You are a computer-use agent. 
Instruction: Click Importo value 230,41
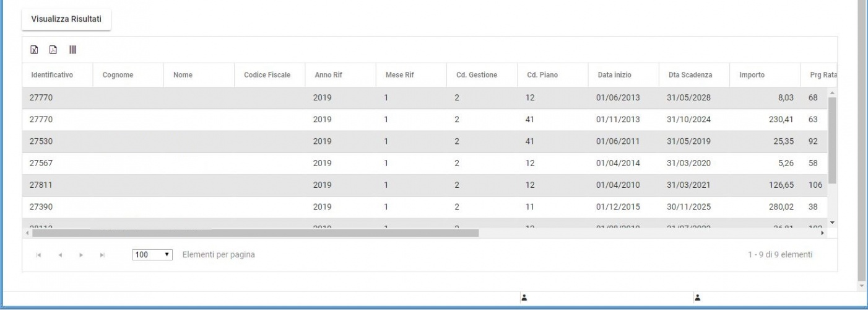tap(781, 120)
